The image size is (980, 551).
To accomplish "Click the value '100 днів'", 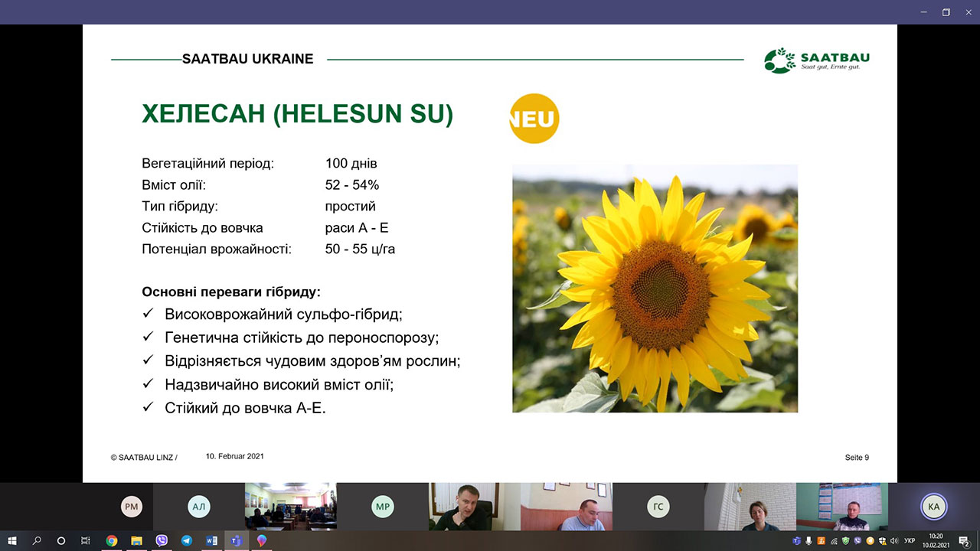I will [351, 164].
